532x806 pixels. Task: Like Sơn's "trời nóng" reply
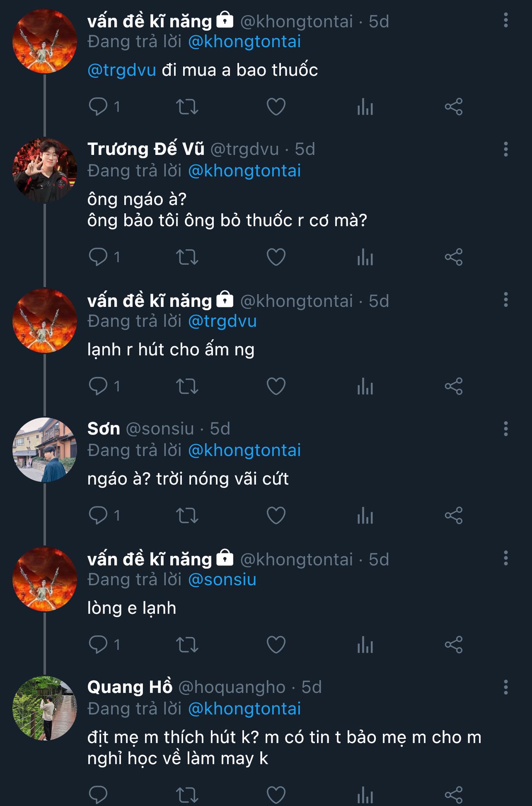click(276, 516)
